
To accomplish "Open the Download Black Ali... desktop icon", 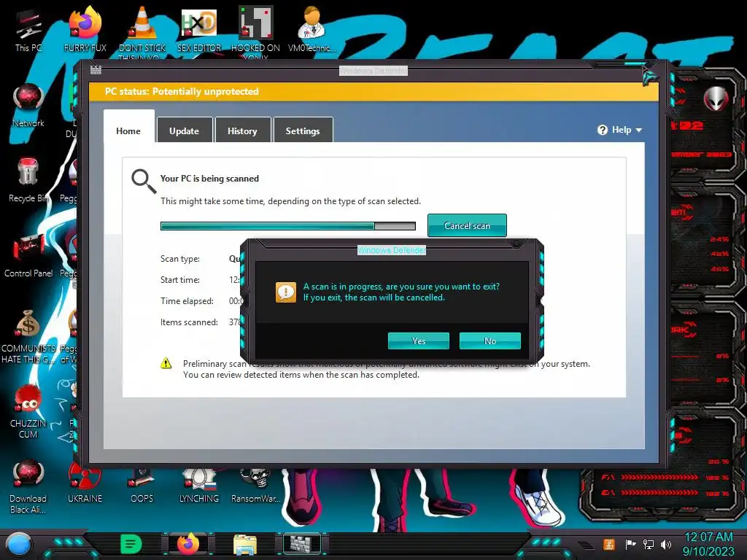I will click(28, 486).
